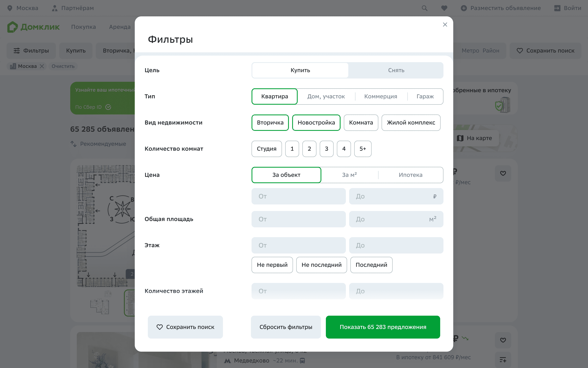Viewport: 588px width, 368px height.
Task: Click the sort arrows icon beside Рекомендуемые
Action: [73, 144]
